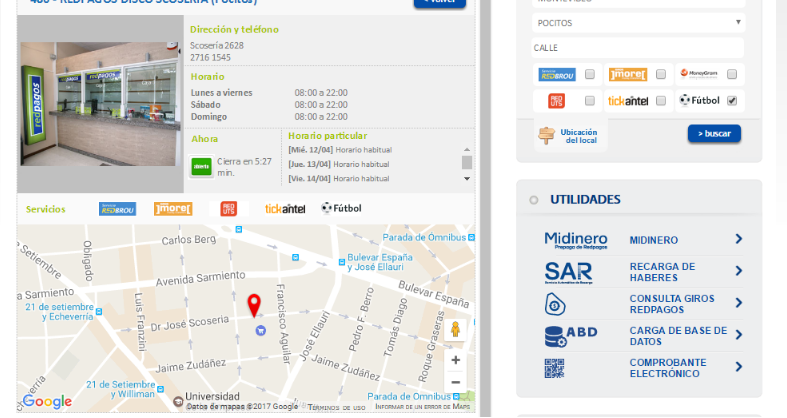Viewport: 787px width, 418px height.
Task: Click Bulevar España y José Ellauri bus stop
Action: (x=341, y=262)
